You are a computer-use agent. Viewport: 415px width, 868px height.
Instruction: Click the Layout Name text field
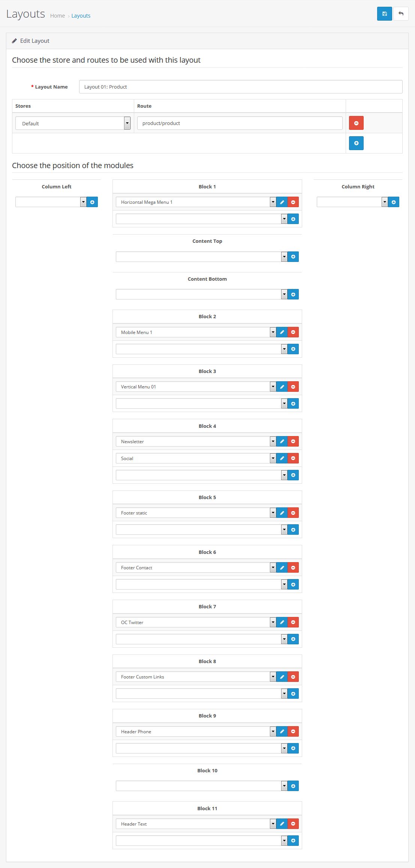pos(241,87)
